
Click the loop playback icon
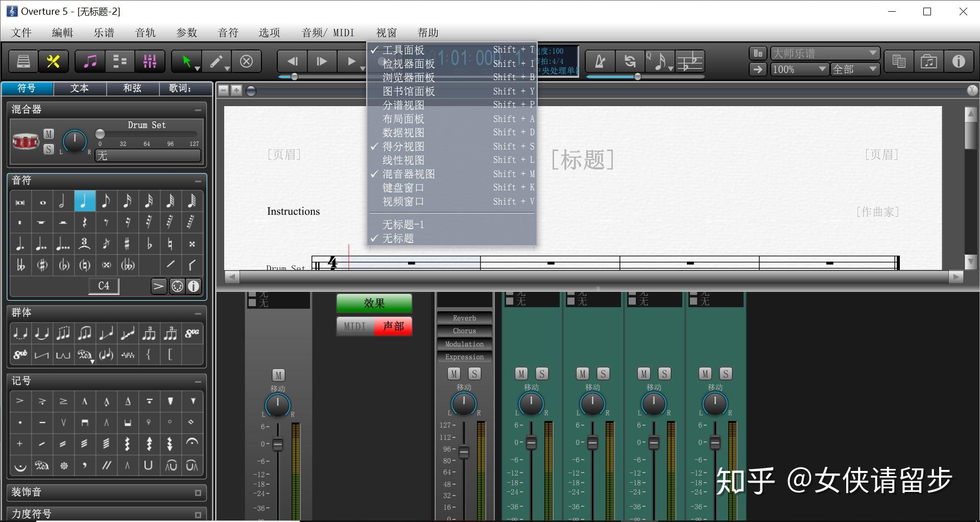click(630, 62)
